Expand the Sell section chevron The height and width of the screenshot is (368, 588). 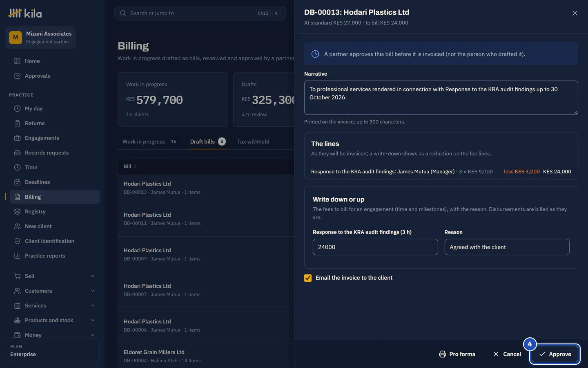93,276
